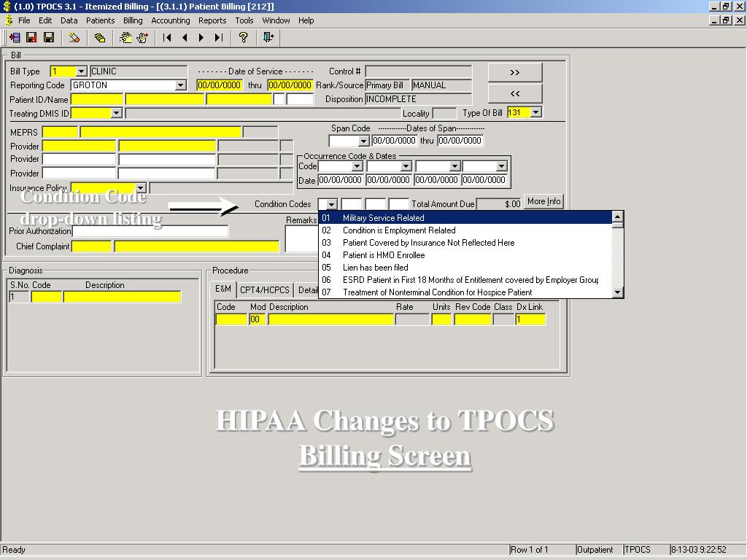Expand the fourth Occurrence Code dropdown
This screenshot has height=560, width=747.
point(502,166)
